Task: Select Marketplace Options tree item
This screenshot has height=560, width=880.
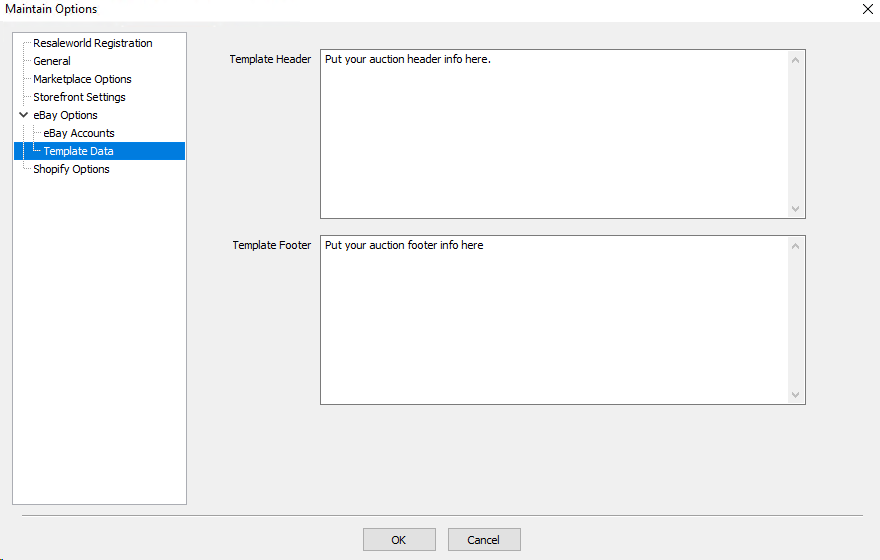Action: pyautogui.click(x=82, y=79)
